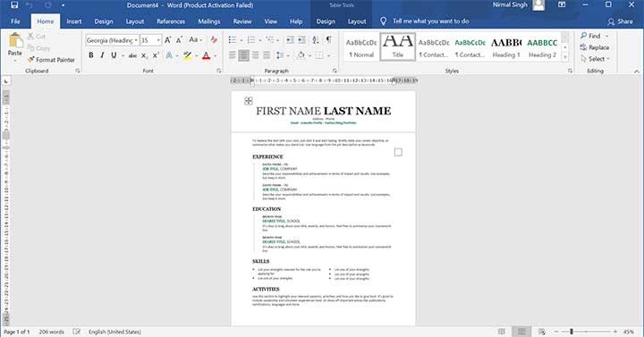Click the Replace icon in Editing
The width and height of the screenshot is (644, 337).
coord(583,47)
